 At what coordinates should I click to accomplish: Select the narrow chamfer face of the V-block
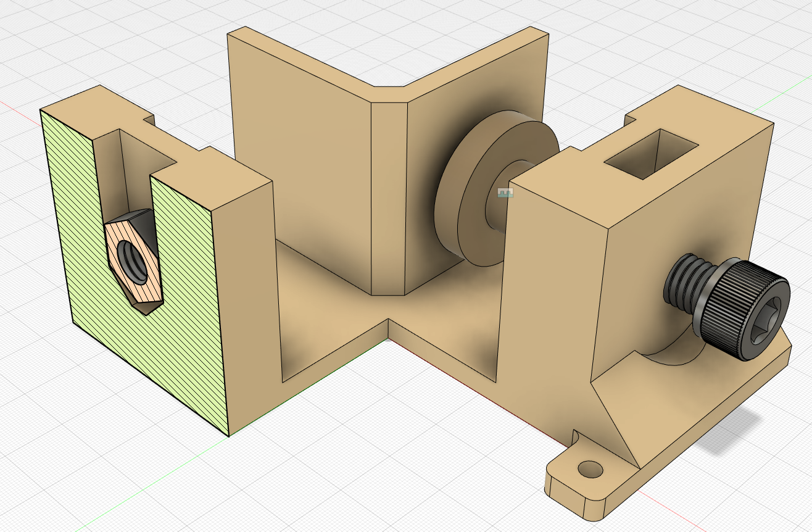coord(389,197)
